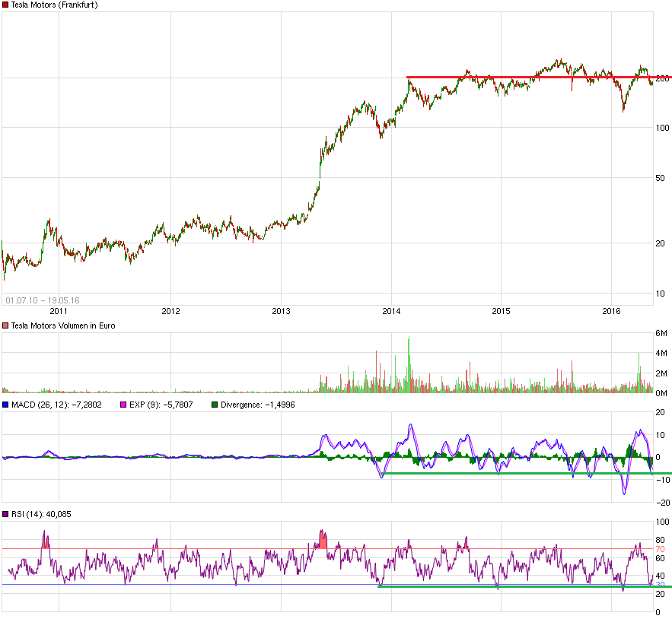Click the price axis value 20

click(x=661, y=243)
